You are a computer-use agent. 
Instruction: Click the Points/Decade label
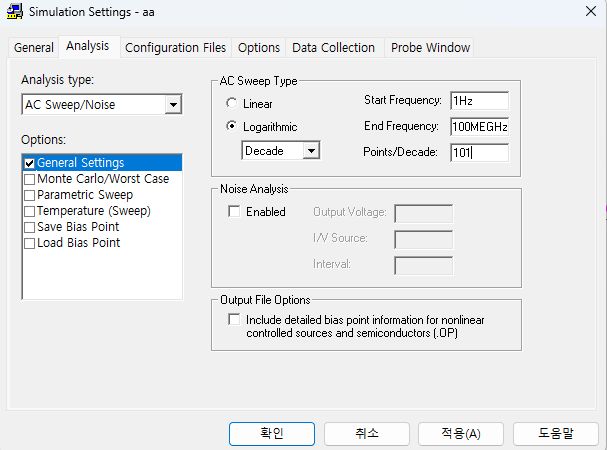(400, 152)
